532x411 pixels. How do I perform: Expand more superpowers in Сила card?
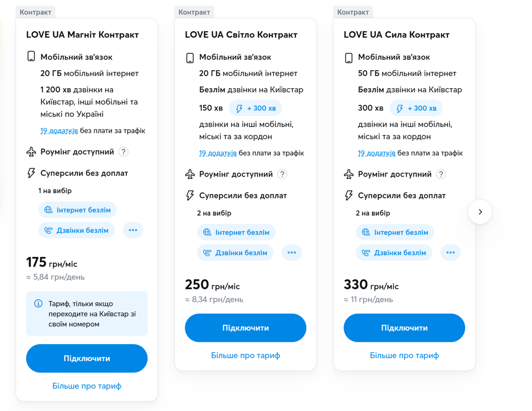click(451, 253)
